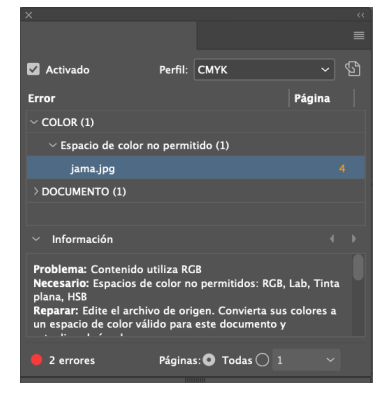Collapse the Información section
The width and height of the screenshot is (387, 402).
36,239
